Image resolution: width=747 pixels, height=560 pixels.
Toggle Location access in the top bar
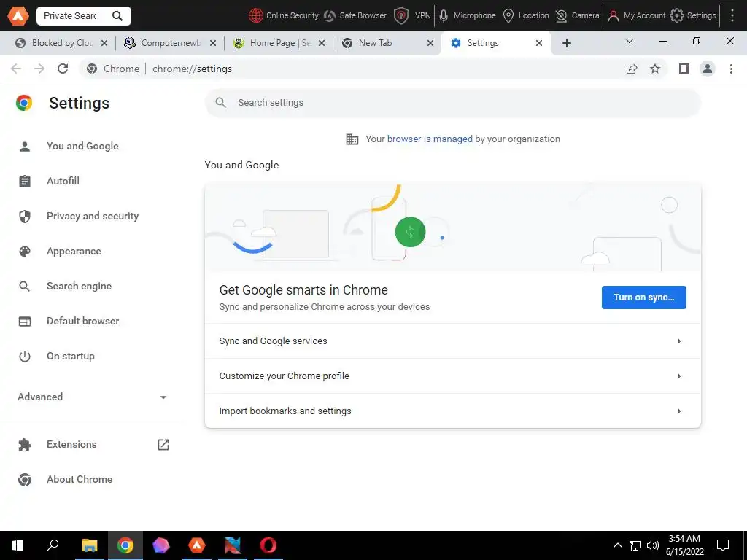point(526,16)
